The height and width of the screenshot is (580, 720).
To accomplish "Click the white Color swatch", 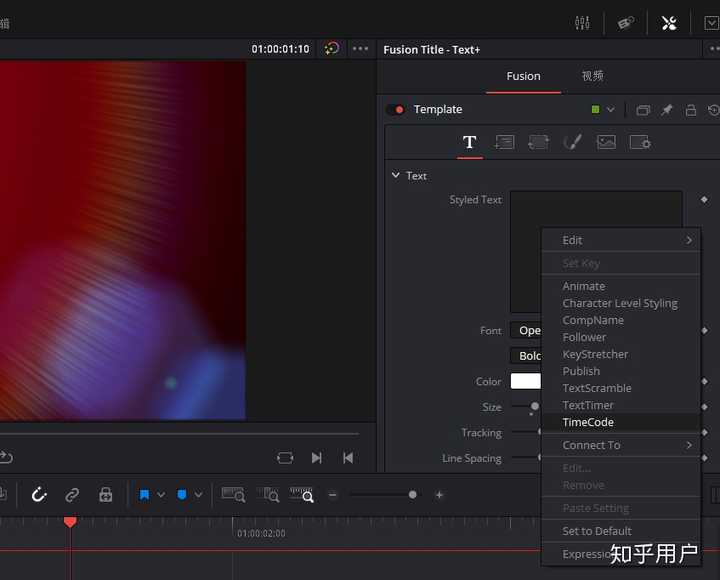I will (526, 381).
